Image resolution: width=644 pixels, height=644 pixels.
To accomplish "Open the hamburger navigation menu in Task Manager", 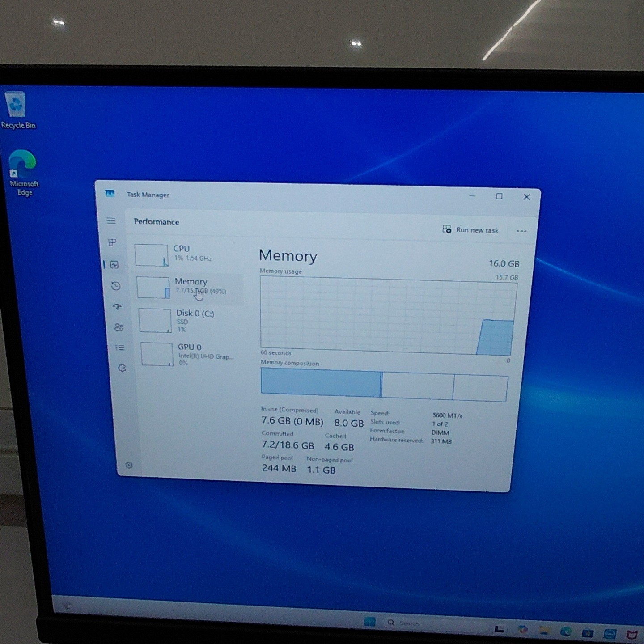I will 111,220.
